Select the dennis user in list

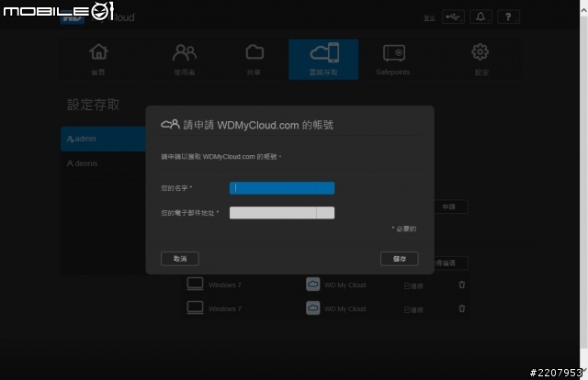103,163
